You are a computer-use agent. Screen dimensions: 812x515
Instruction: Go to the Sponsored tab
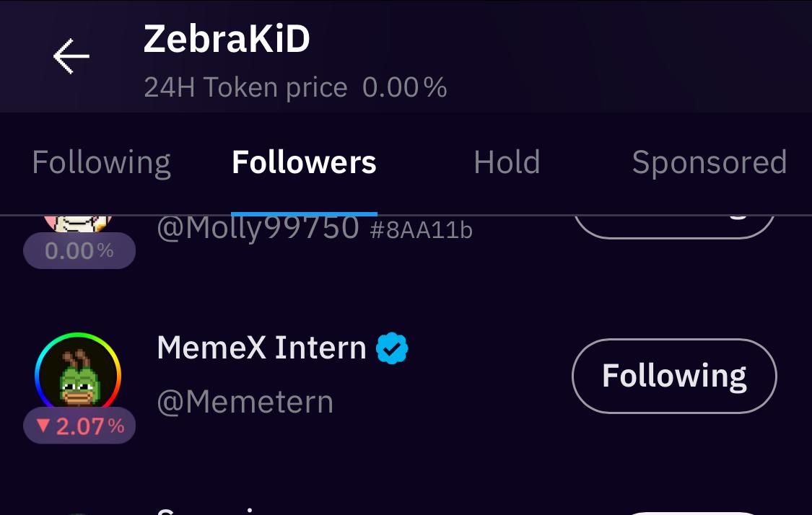[x=709, y=162]
